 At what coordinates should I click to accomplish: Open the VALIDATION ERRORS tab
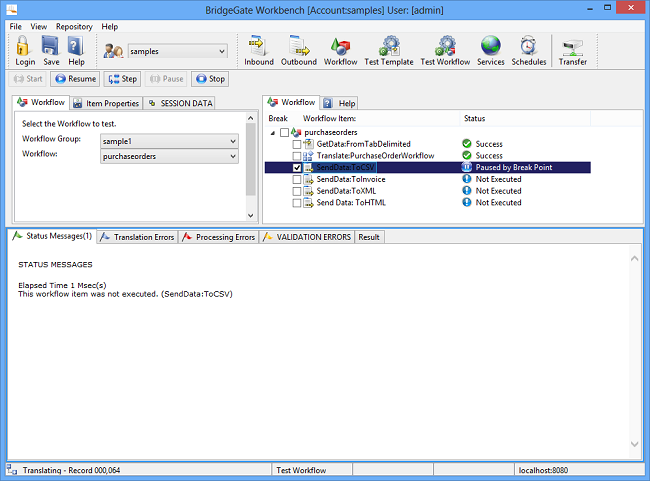[307, 237]
